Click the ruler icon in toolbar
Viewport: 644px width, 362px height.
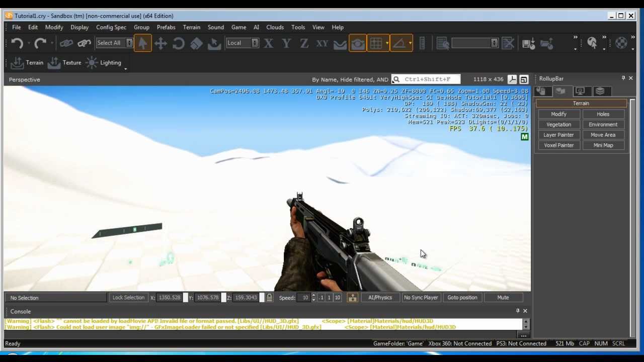coord(422,43)
